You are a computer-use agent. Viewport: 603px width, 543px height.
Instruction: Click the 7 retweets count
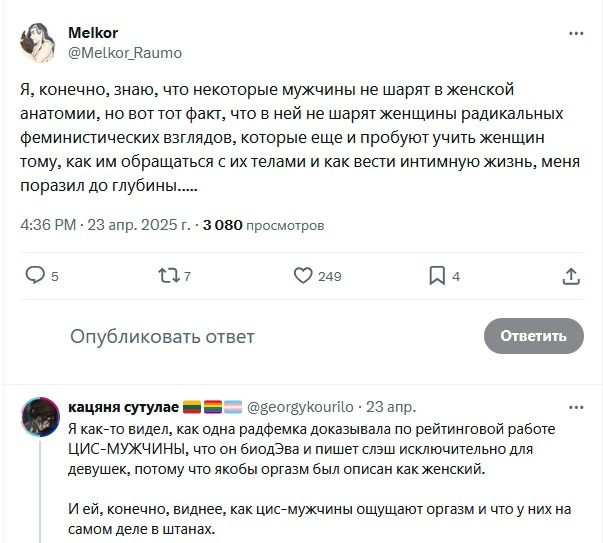click(x=187, y=277)
